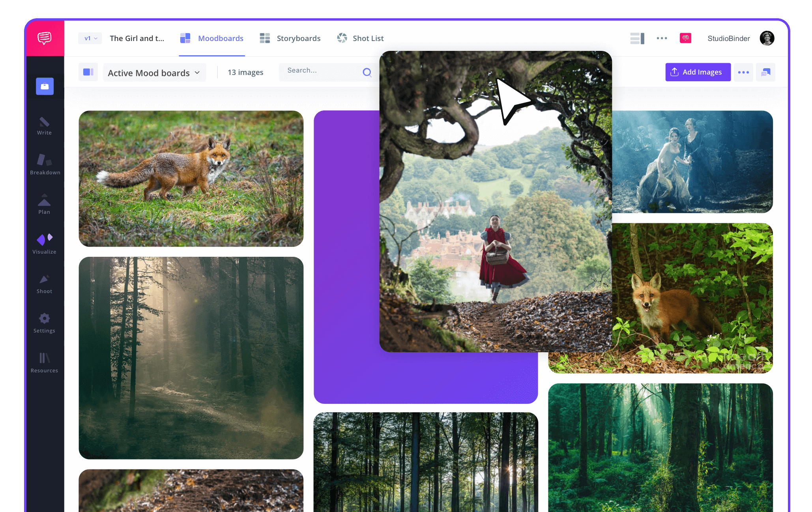The image size is (812, 512).
Task: Open the top bar three-dot menu
Action: point(662,38)
